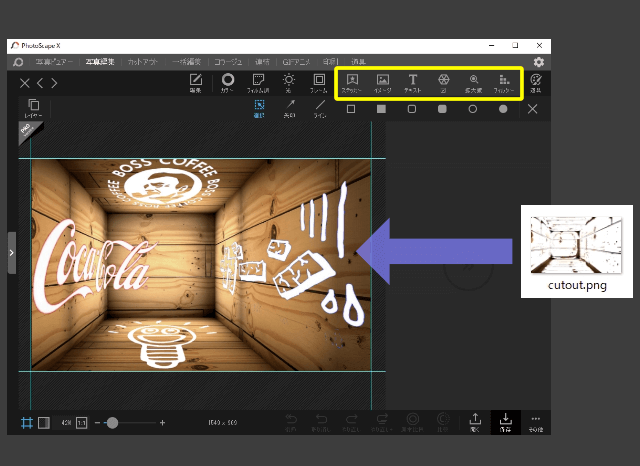Open the Viewer (写真ビュアー) tab
The height and width of the screenshot is (466, 640).
(x=54, y=62)
